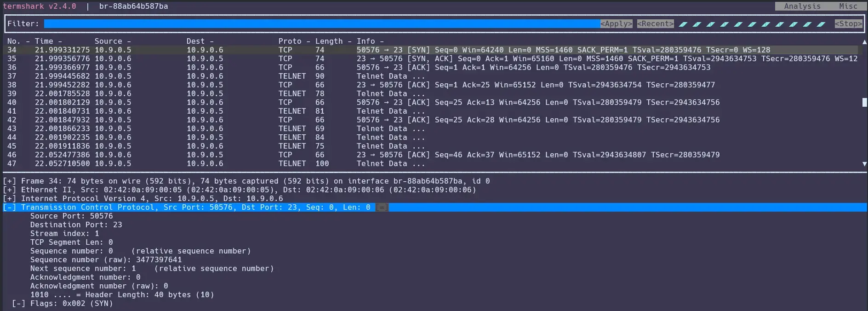Select TCP Segment Len: 0 field
Screen dimensions: 868x311
pyautogui.click(x=71, y=242)
